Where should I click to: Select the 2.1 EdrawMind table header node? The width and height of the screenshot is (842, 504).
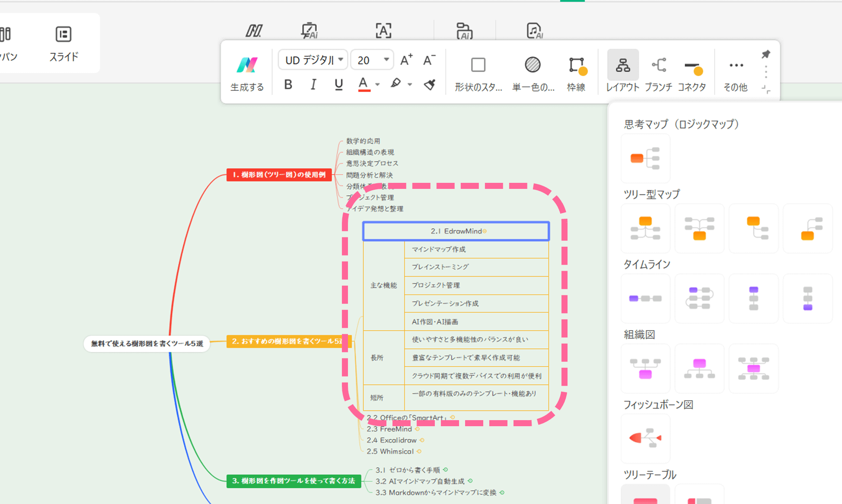click(x=456, y=231)
